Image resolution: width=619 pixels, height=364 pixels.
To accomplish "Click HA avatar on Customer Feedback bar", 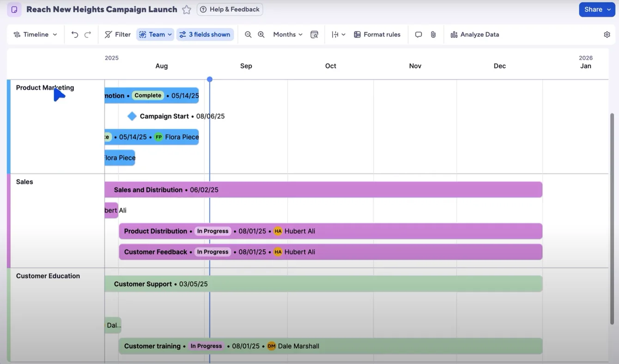I will coord(278,252).
